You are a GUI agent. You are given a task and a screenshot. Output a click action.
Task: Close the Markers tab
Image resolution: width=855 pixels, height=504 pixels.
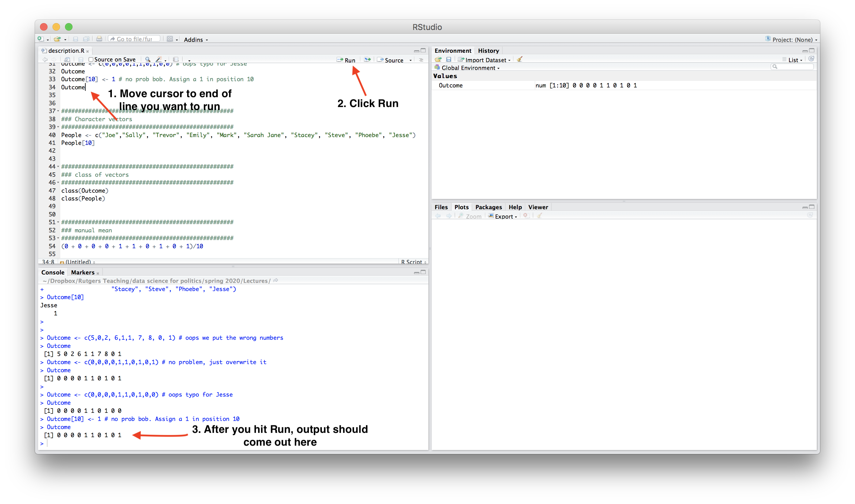click(x=98, y=274)
